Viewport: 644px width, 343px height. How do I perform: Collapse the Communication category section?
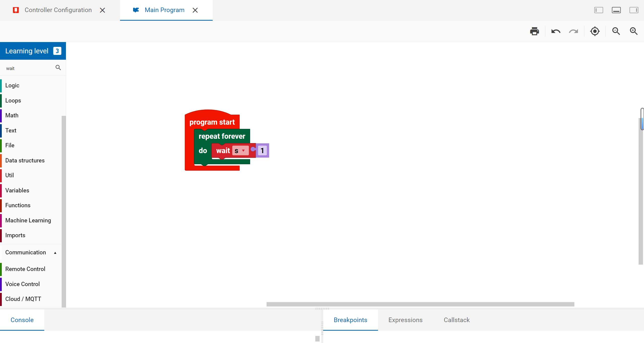pos(55,253)
